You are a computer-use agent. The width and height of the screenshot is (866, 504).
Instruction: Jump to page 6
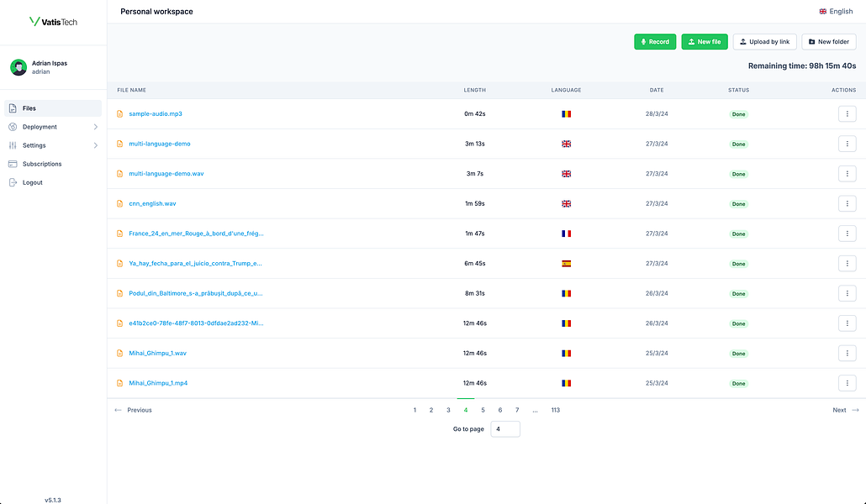click(x=499, y=410)
